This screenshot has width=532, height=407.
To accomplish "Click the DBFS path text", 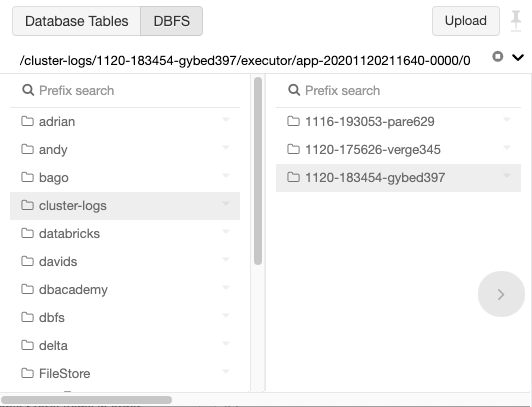I will [x=245, y=61].
